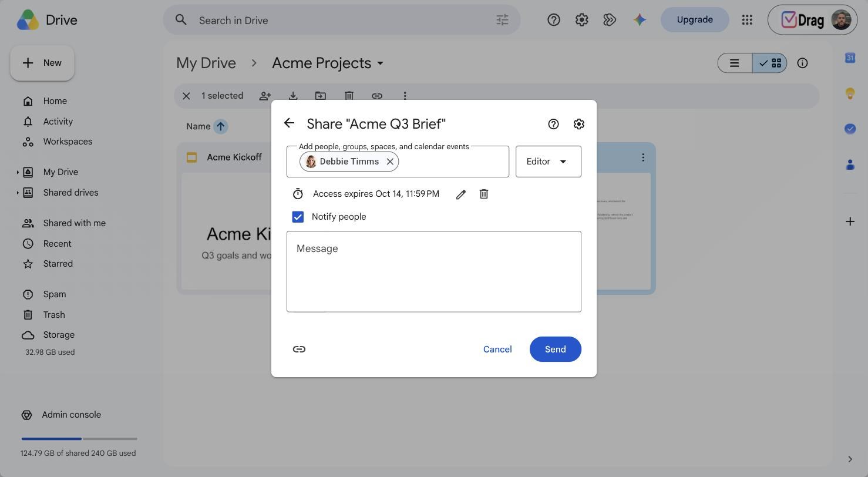Image resolution: width=868 pixels, height=477 pixels.
Task: Edit the access expiration date
Action: point(461,194)
